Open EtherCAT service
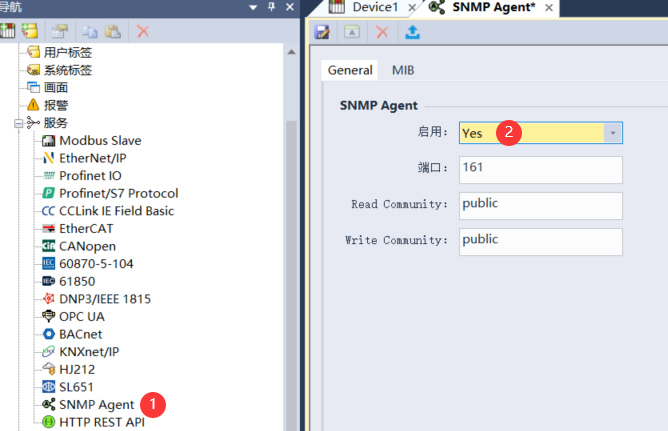 (x=86, y=228)
